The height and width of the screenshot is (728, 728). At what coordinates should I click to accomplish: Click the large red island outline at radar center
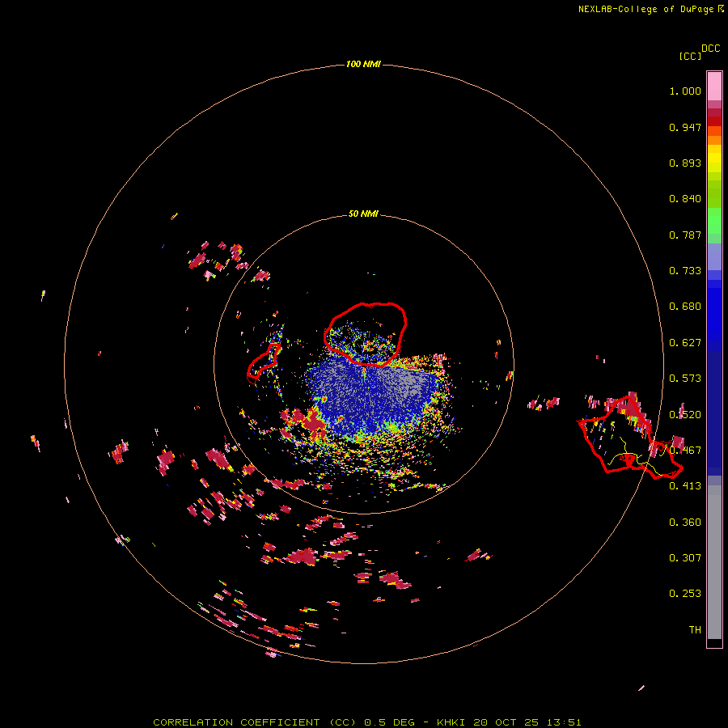pyautogui.click(x=366, y=333)
